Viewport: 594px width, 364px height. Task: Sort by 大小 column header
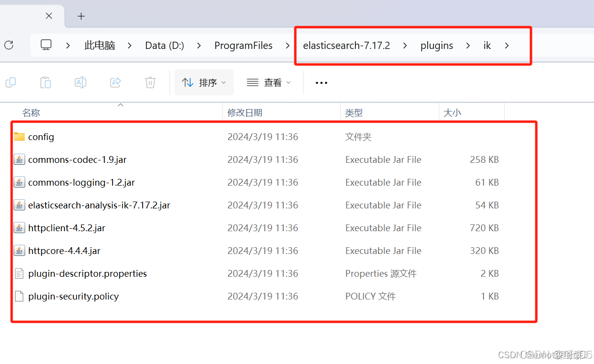[x=452, y=112]
